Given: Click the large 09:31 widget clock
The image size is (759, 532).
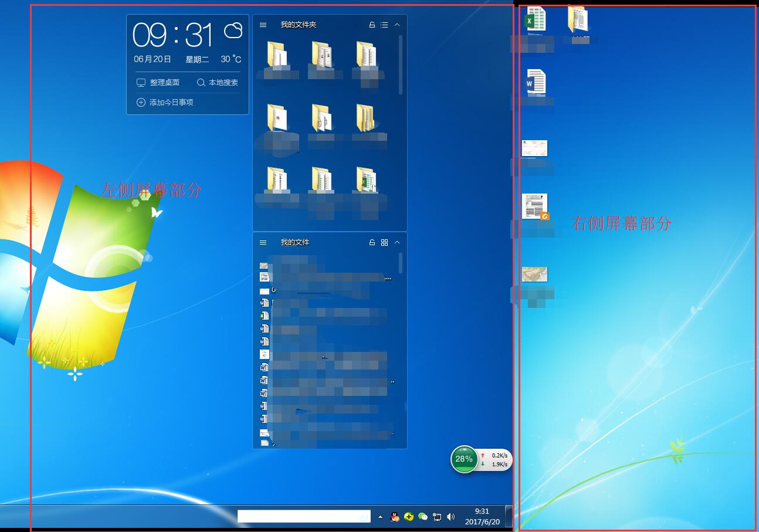Looking at the screenshot, I should [173, 35].
